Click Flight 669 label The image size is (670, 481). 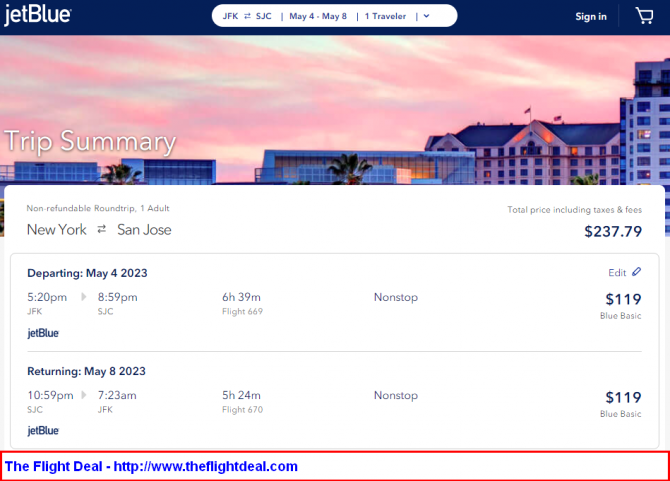click(242, 311)
